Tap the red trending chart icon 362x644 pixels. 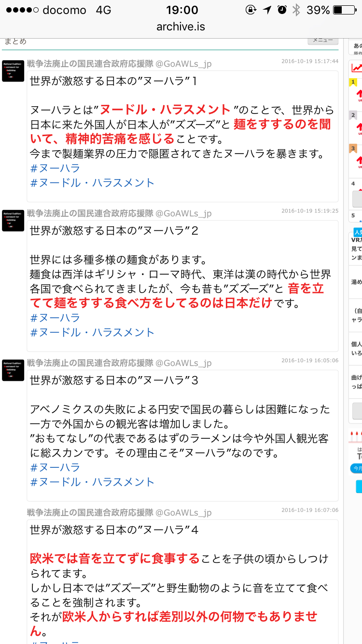pos(357,68)
